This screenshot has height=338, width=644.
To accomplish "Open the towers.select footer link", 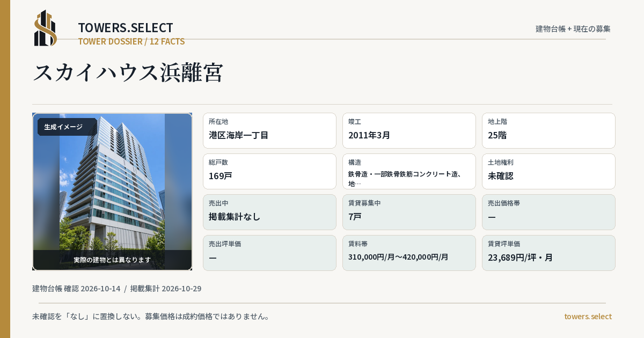I will pos(588,317).
